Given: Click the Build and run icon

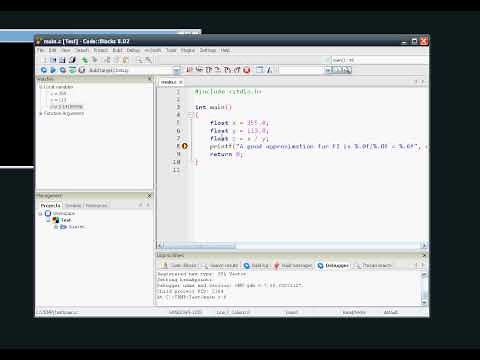Looking at the screenshot, I should (63, 70).
